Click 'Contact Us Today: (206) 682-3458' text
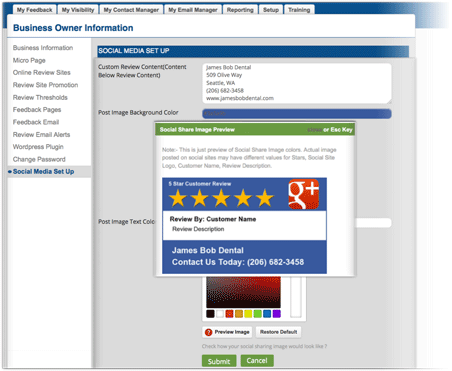Image resolution: width=452 pixels, height=371 pixels. tap(238, 262)
